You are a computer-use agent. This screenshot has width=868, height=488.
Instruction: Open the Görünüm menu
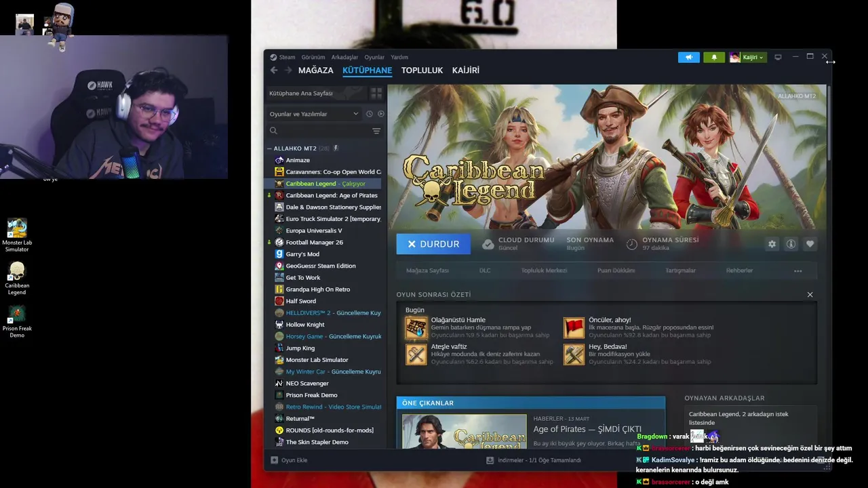pos(313,57)
